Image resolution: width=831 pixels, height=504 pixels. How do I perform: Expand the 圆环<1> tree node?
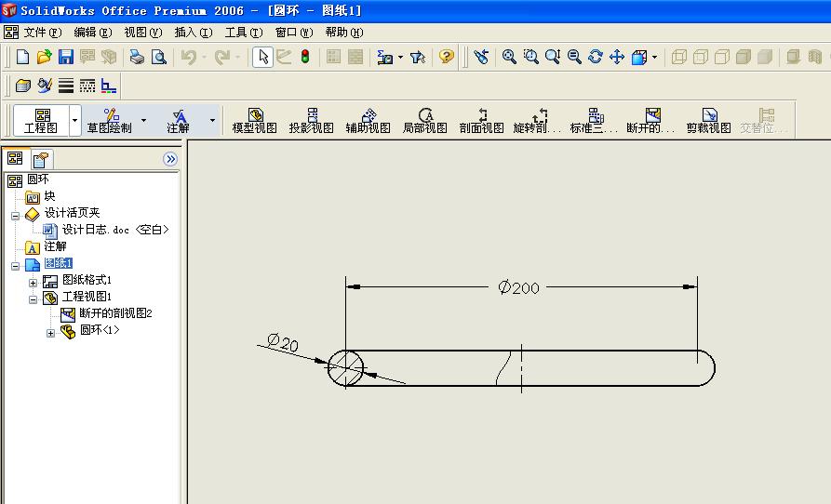click(x=50, y=333)
